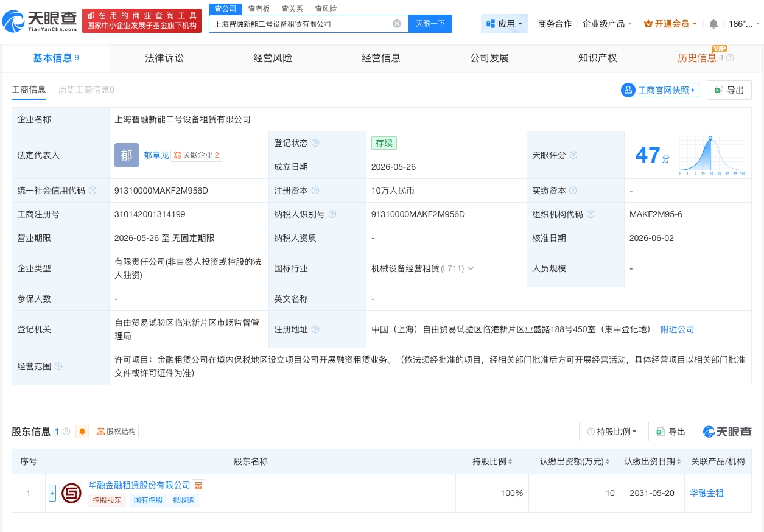Select the 查关系 search tab
Viewport: 764px width, 532px height.
point(292,9)
